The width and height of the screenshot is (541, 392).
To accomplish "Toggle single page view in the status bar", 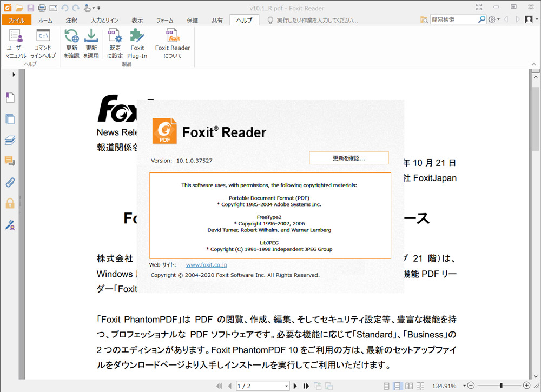I will click(386, 386).
